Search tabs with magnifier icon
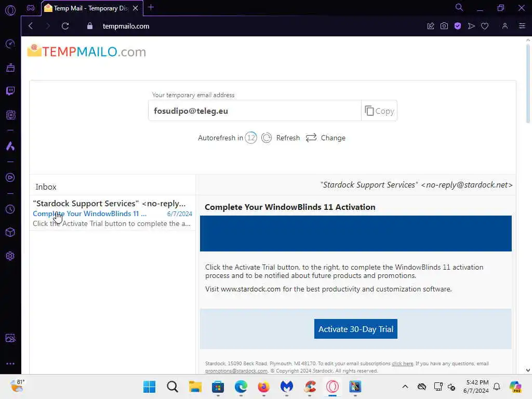Image resolution: width=532 pixels, height=399 pixels. tap(459, 7)
